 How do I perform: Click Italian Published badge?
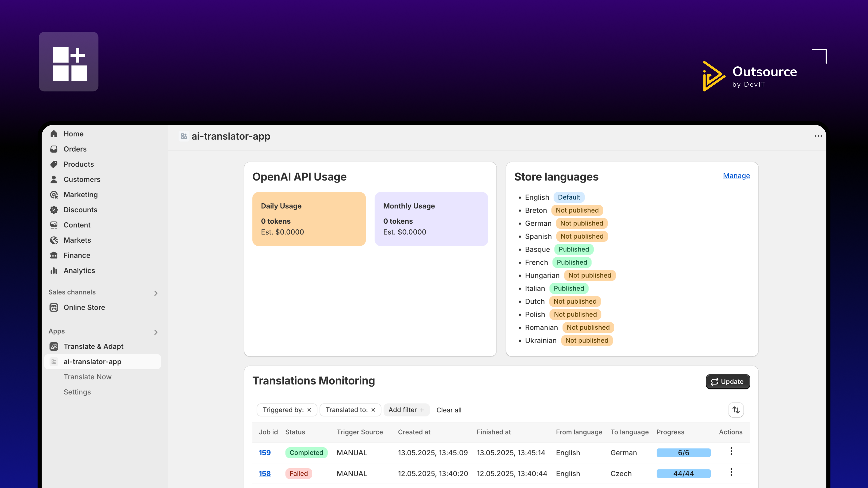[x=569, y=288]
